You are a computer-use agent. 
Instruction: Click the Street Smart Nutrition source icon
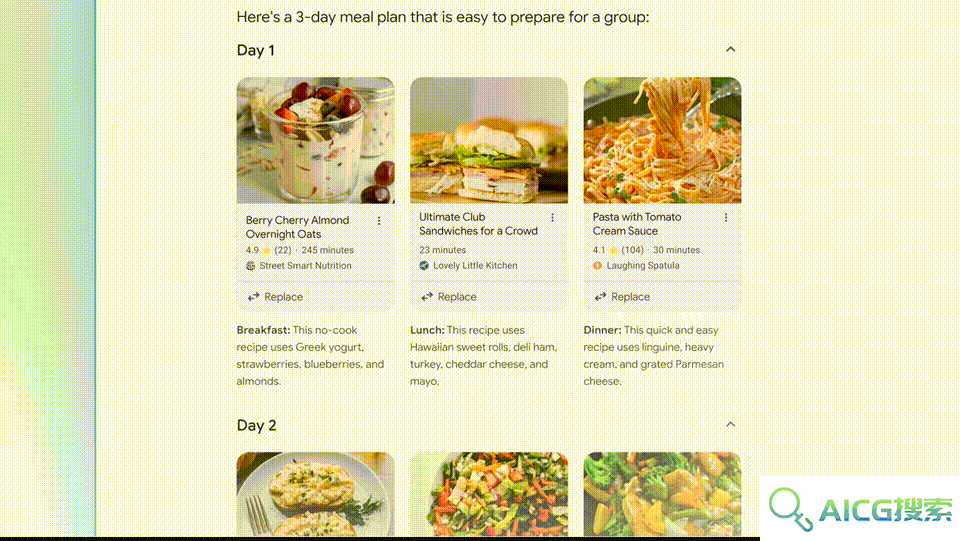pyautogui.click(x=250, y=266)
